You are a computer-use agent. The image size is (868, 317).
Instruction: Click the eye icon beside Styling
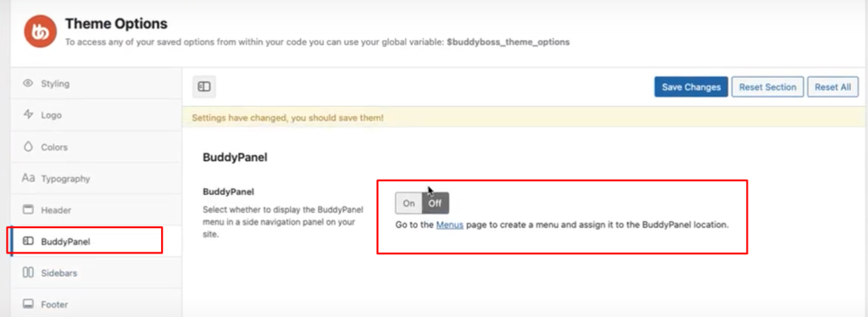click(28, 84)
